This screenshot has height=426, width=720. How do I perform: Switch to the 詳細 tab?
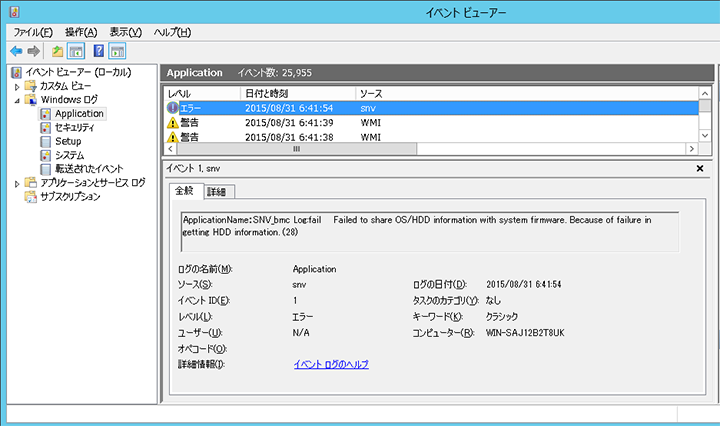click(217, 191)
